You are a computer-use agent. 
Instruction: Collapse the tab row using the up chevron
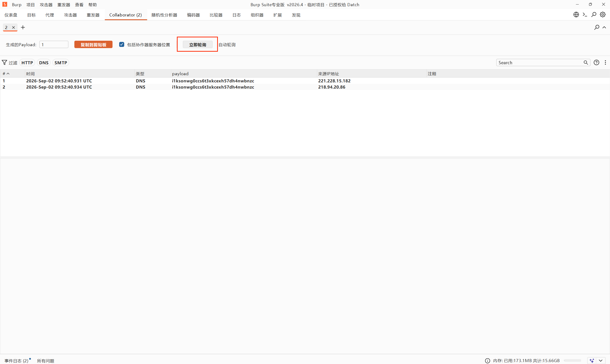pos(604,27)
